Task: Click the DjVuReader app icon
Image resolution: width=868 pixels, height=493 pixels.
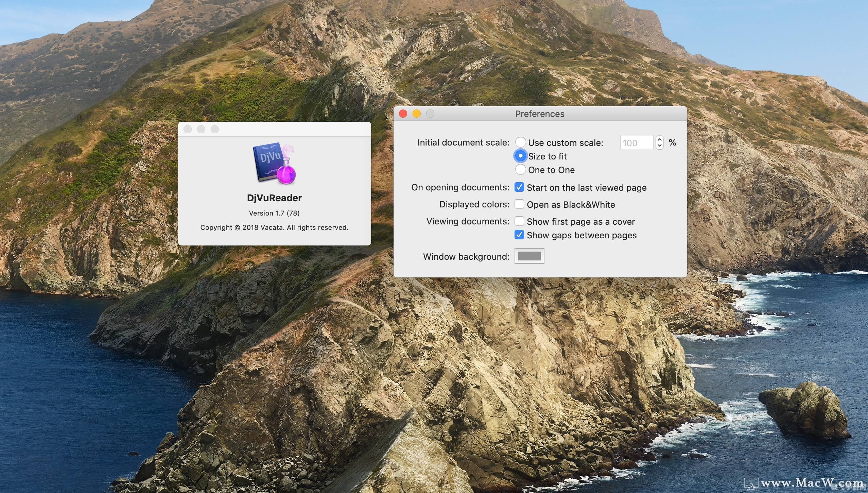Action: [275, 163]
